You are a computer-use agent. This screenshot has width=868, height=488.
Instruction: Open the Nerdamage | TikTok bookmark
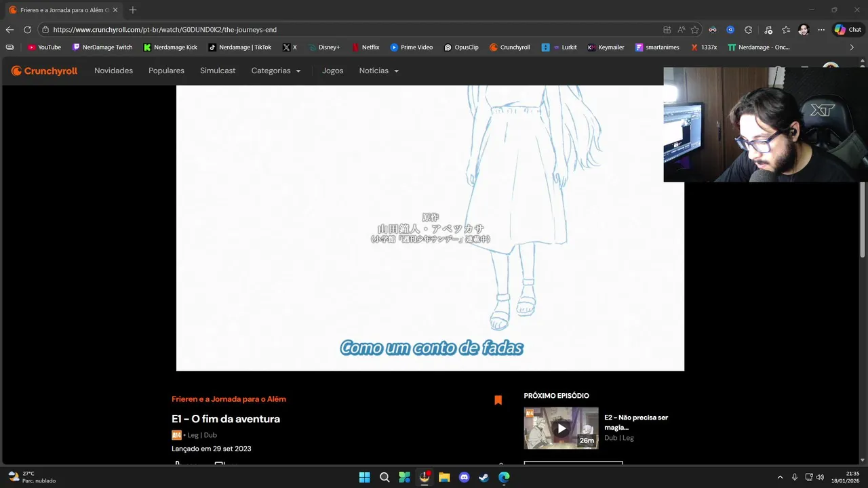pos(239,47)
